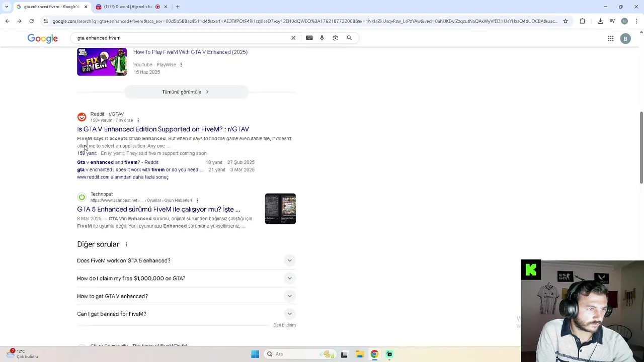This screenshot has width=644, height=362.
Task: Expand Does FiveM work on GTA 5 enhanced
Action: (x=186, y=260)
